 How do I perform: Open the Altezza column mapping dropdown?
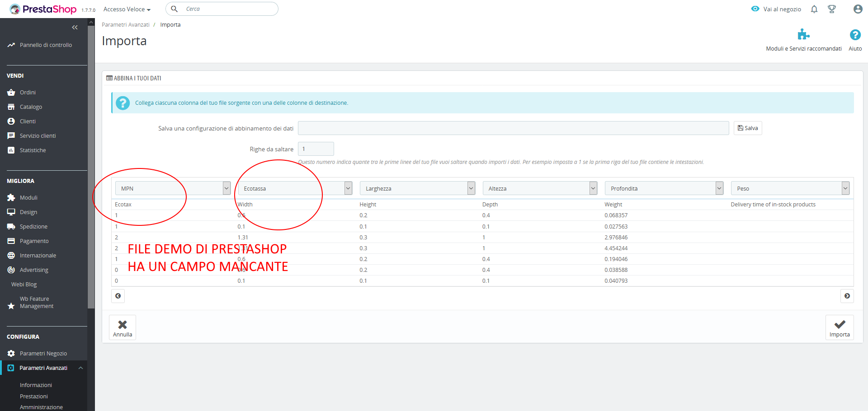pyautogui.click(x=540, y=188)
